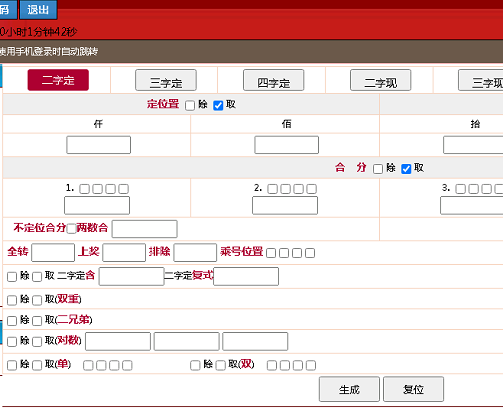Check 除 in the 对数 row
Viewport: 504px width, 408px height.
point(12,342)
